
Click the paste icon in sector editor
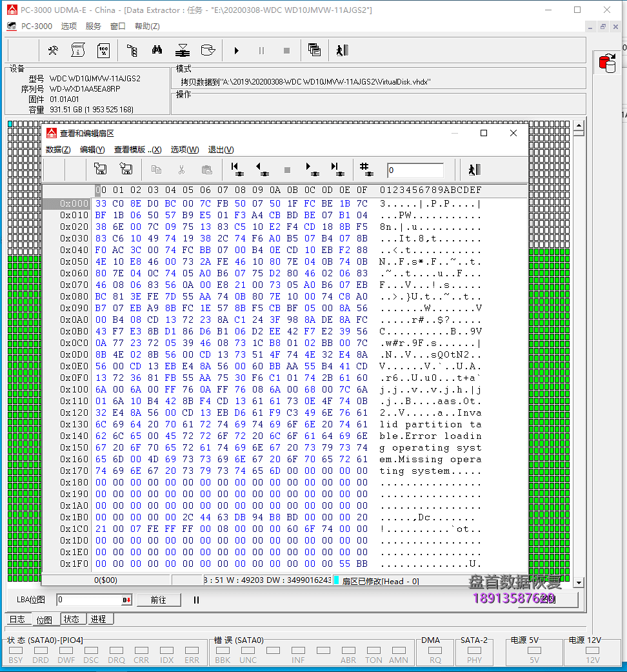tap(207, 170)
